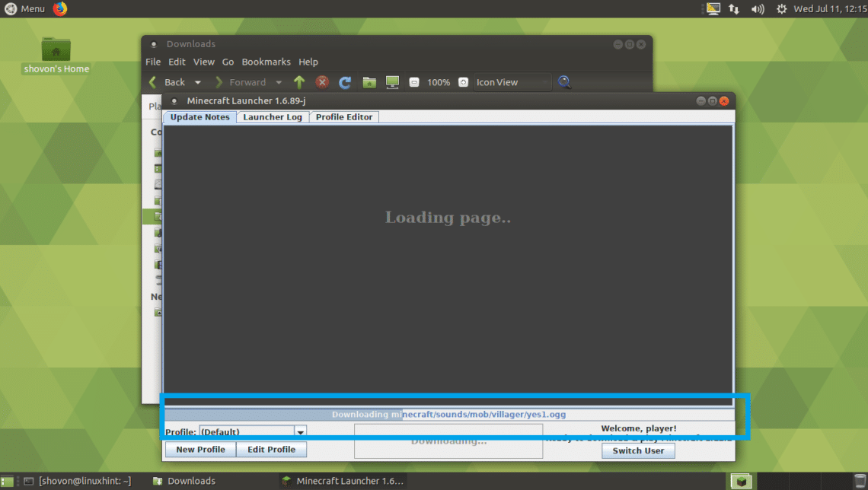Open the Icon View mode dropdown
The width and height of the screenshot is (868, 490).
(512, 82)
